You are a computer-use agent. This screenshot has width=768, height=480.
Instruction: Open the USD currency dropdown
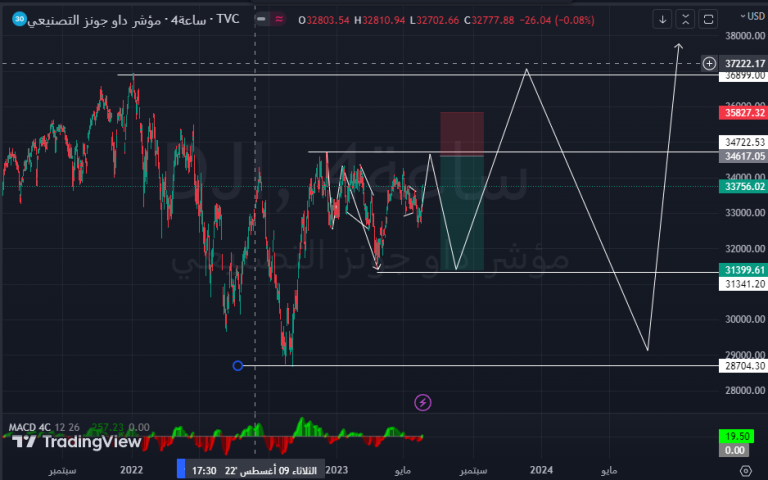coord(753,16)
